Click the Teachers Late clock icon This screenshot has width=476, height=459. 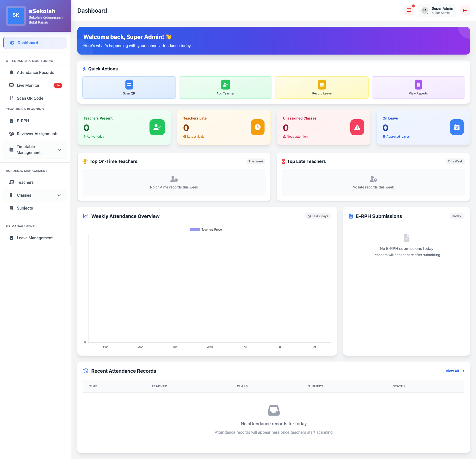(x=257, y=127)
